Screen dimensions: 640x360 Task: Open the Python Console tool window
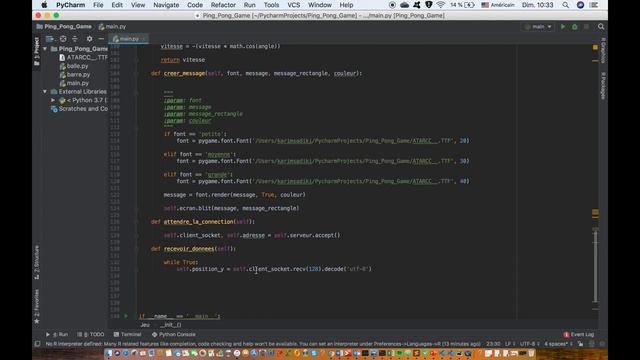click(173, 334)
